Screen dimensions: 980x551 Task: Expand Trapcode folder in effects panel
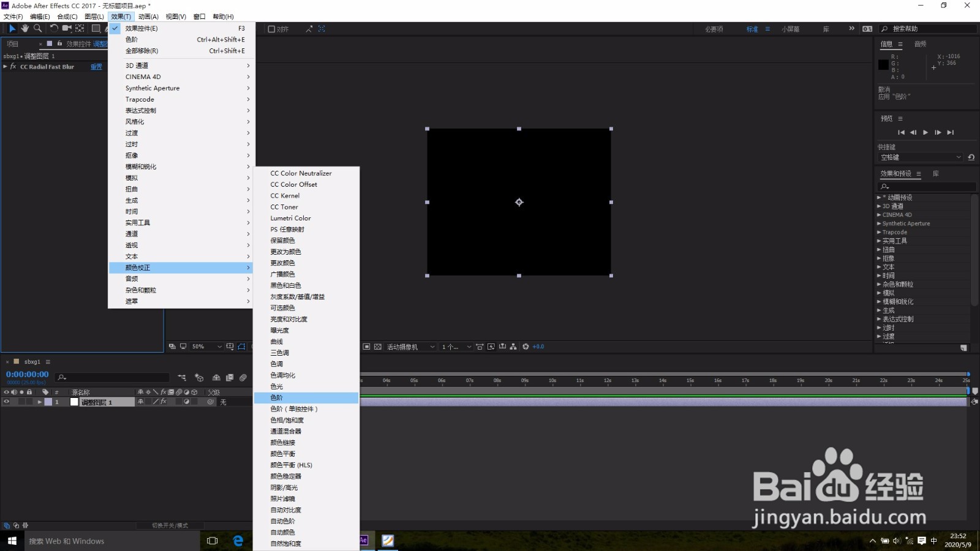[879, 232]
